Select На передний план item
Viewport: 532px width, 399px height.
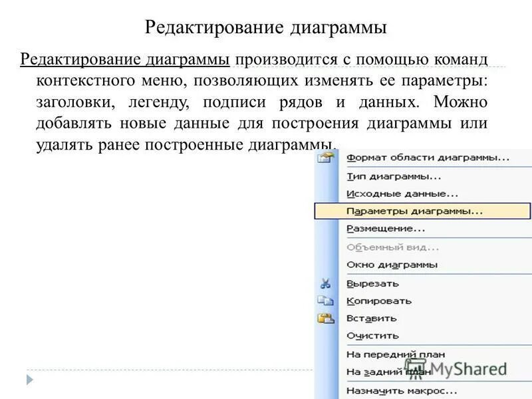396,354
